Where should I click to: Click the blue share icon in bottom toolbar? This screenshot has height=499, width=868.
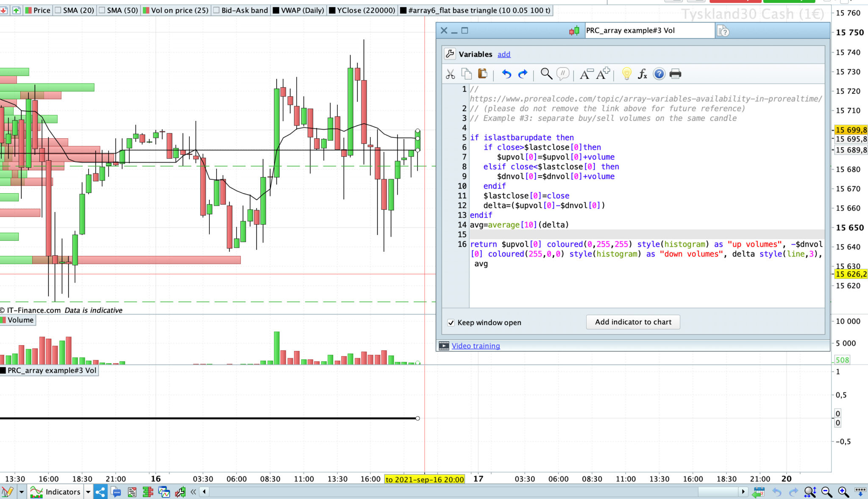coord(100,492)
